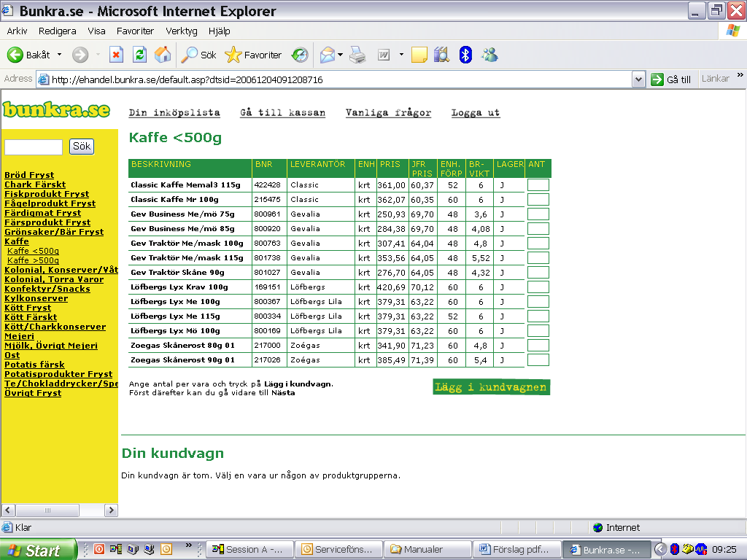
Task: Click the yellow Discuss note icon
Action: (x=419, y=55)
